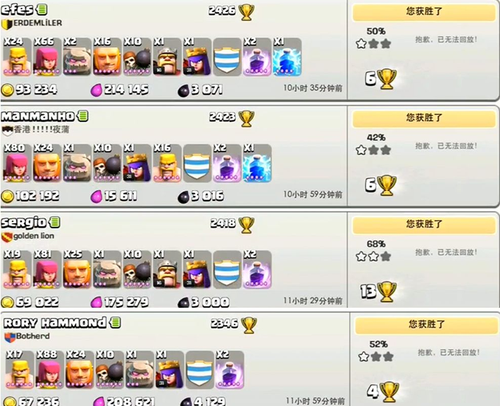Select the X88 archer icon in Rory Hammond row
The image size is (500, 406).
coord(50,370)
